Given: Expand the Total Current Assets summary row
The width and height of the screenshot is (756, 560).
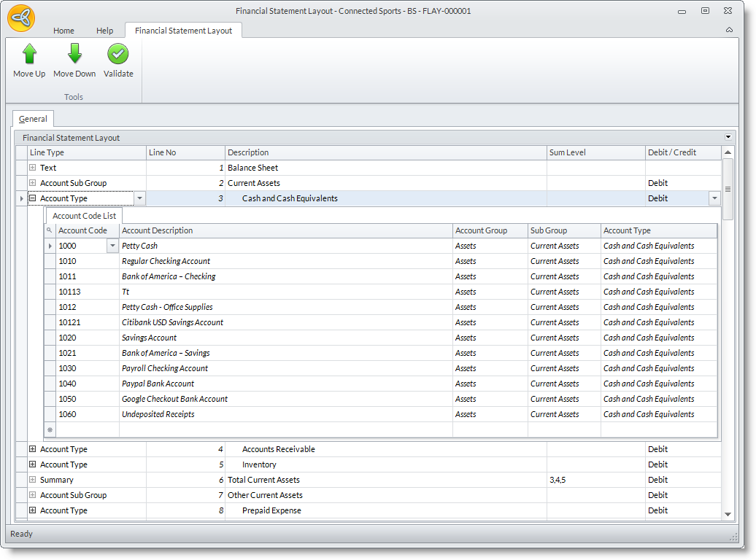Looking at the screenshot, I should pyautogui.click(x=32, y=480).
